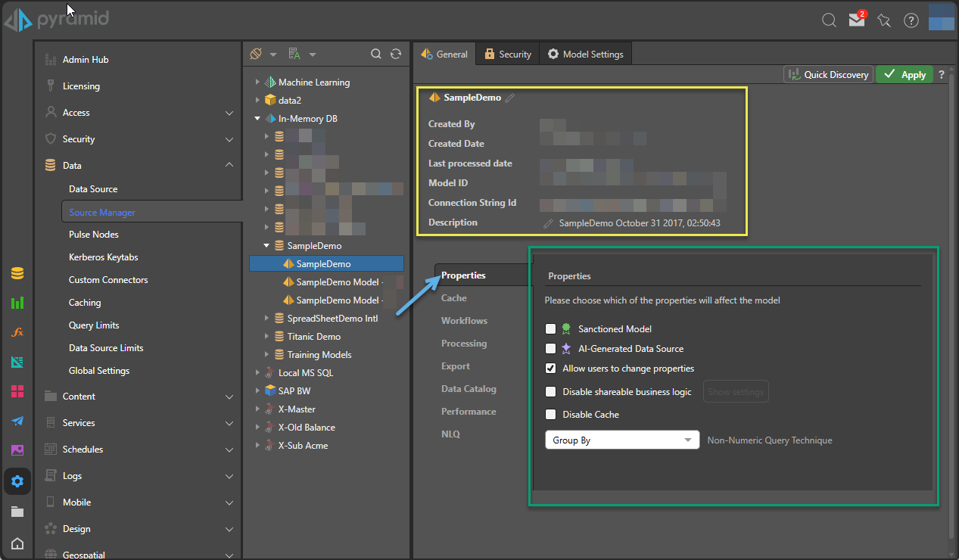Select the Processing side tab

click(464, 344)
